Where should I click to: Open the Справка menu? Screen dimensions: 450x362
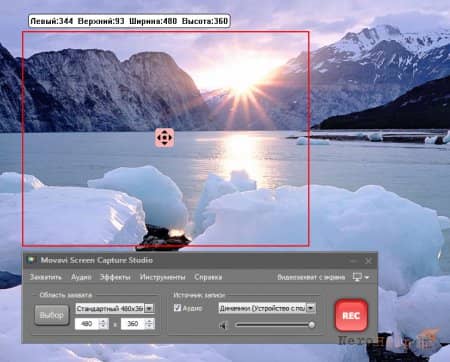click(208, 277)
